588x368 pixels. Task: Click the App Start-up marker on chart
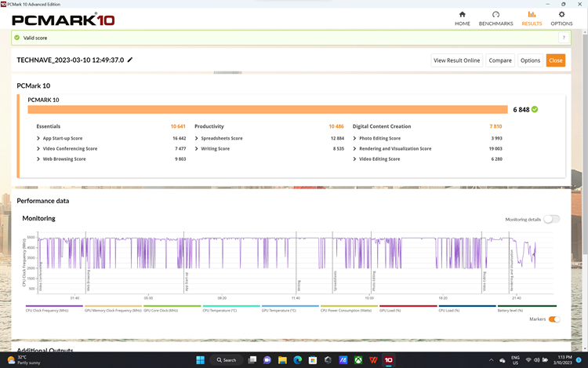pos(187,282)
